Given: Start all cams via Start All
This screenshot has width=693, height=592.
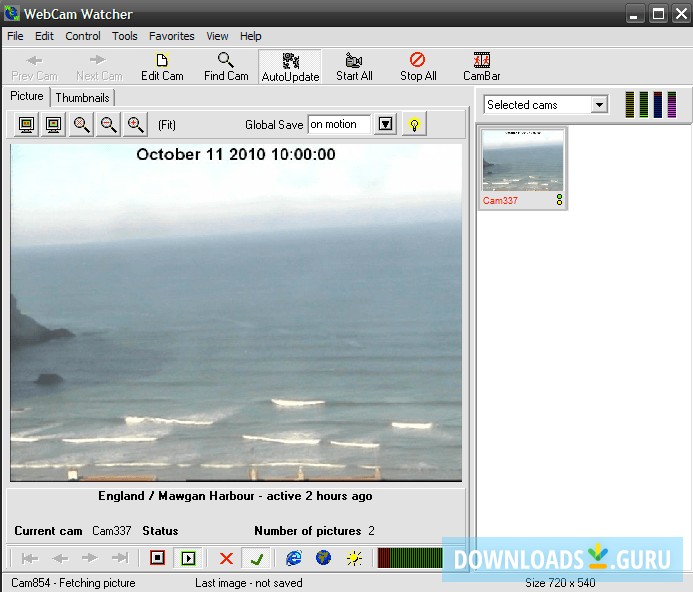Looking at the screenshot, I should [x=354, y=67].
